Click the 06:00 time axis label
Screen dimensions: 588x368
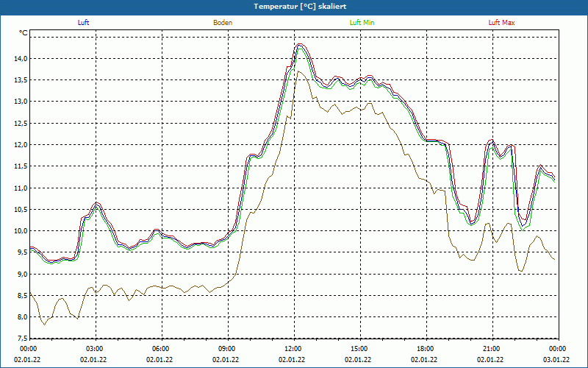162,349
